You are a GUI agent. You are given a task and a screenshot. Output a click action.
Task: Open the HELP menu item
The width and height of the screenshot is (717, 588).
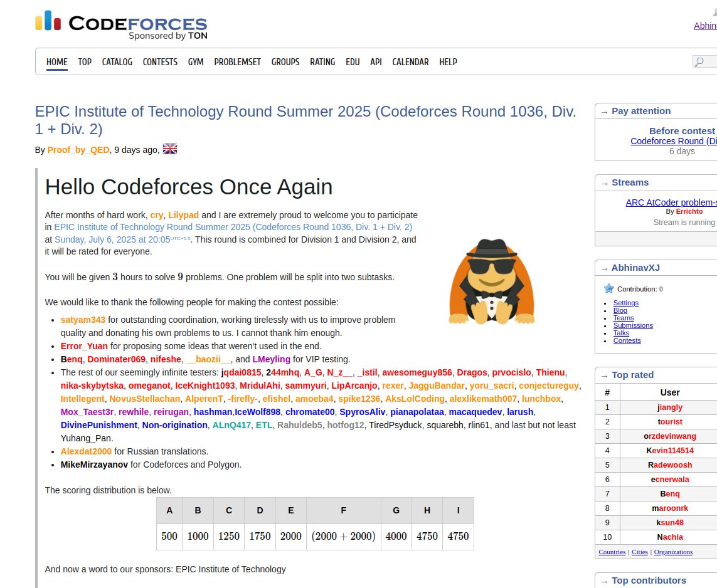point(448,61)
